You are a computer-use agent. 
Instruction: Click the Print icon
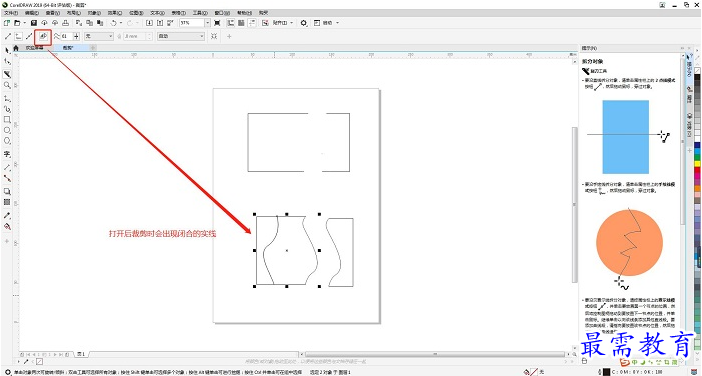(65, 22)
